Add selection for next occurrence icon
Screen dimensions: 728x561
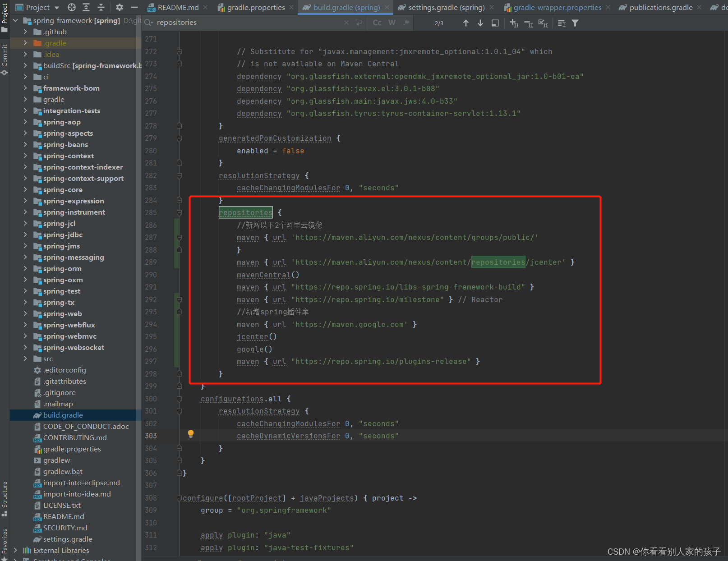(x=514, y=23)
